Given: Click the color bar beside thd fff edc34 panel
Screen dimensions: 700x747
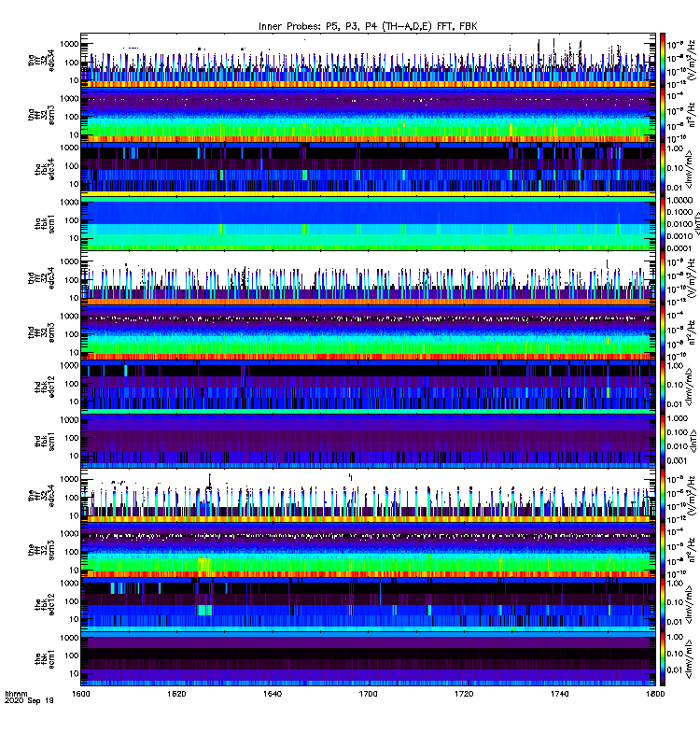Looking at the screenshot, I should click(663, 277).
